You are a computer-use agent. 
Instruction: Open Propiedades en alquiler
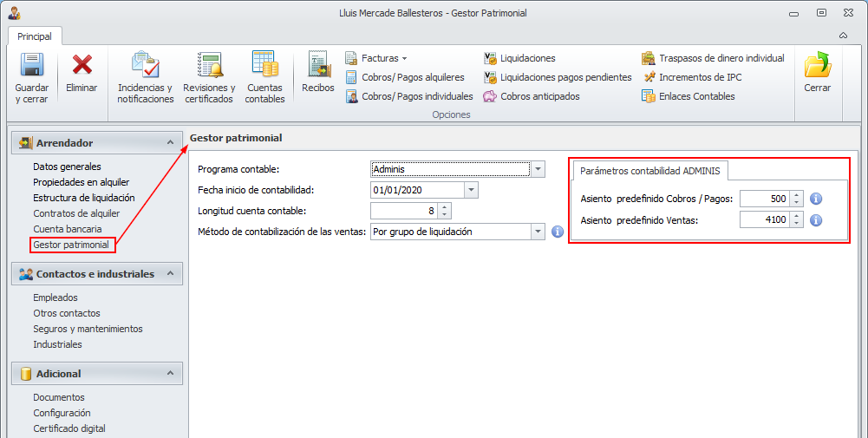[82, 182]
